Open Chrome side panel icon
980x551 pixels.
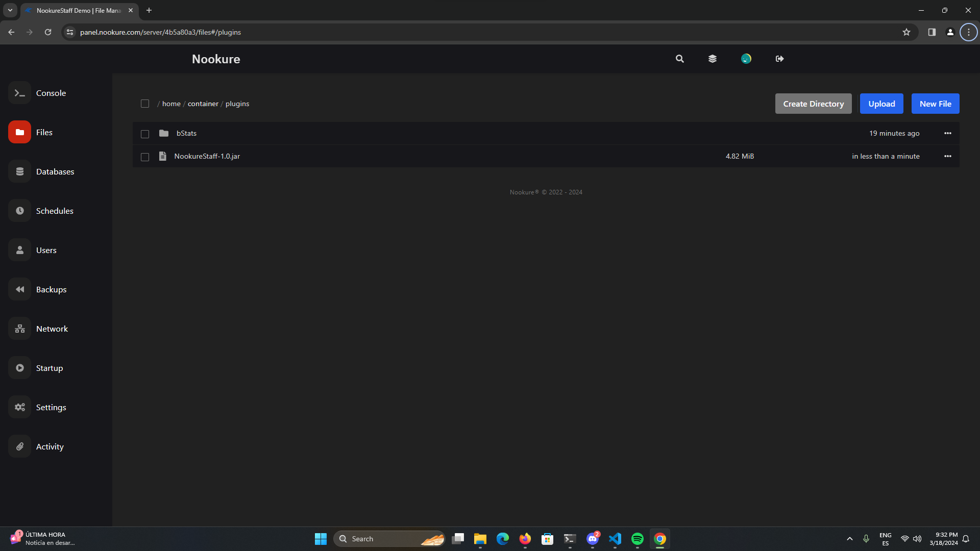(932, 32)
